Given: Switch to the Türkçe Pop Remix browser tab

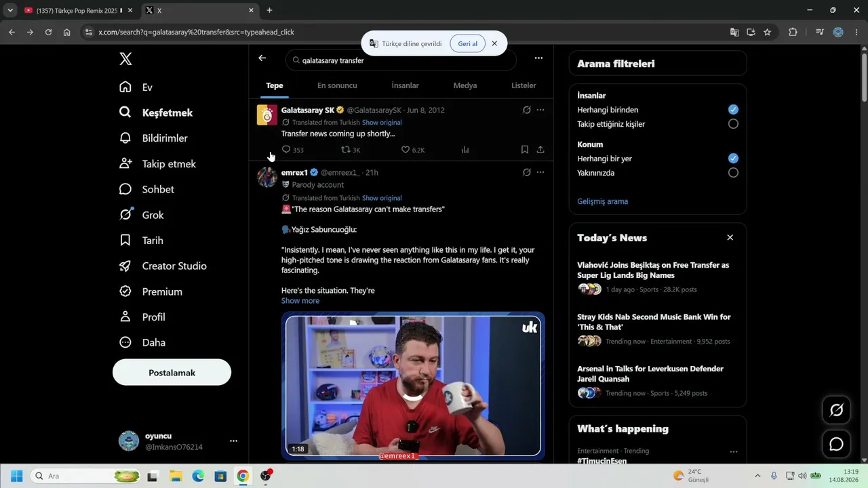Looking at the screenshot, I should (x=77, y=10).
